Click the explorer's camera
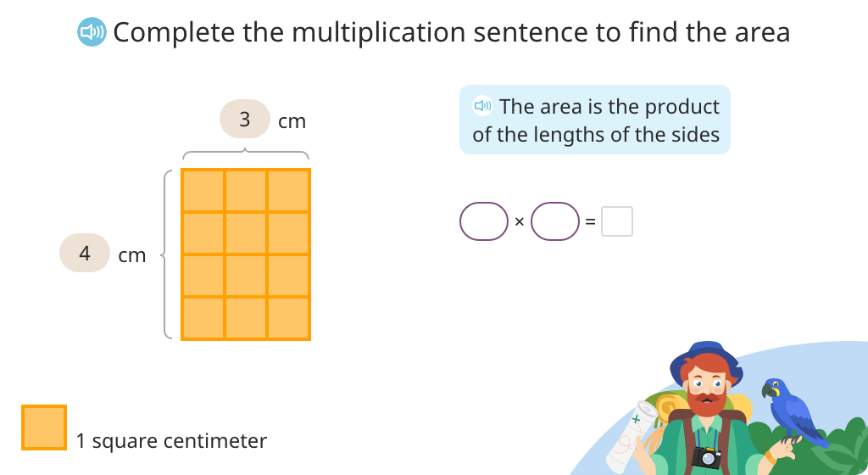The width and height of the screenshot is (868, 475). click(706, 457)
